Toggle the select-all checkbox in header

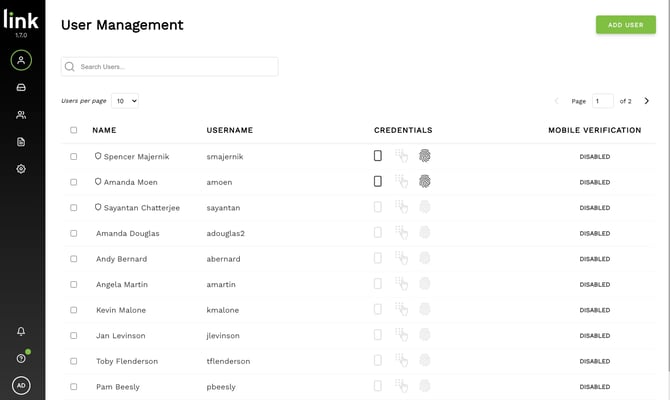click(x=73, y=130)
